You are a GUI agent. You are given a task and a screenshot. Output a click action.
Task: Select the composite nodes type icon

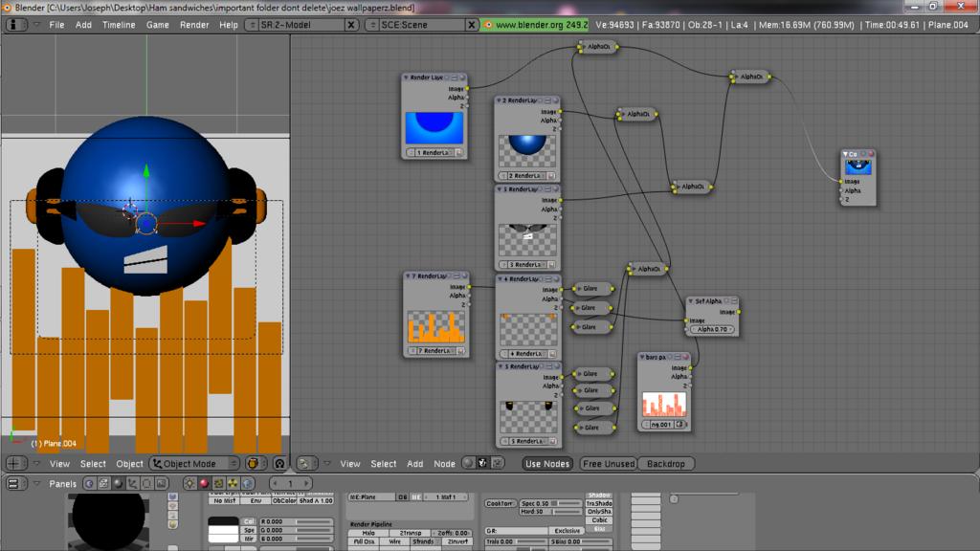[x=482, y=464]
